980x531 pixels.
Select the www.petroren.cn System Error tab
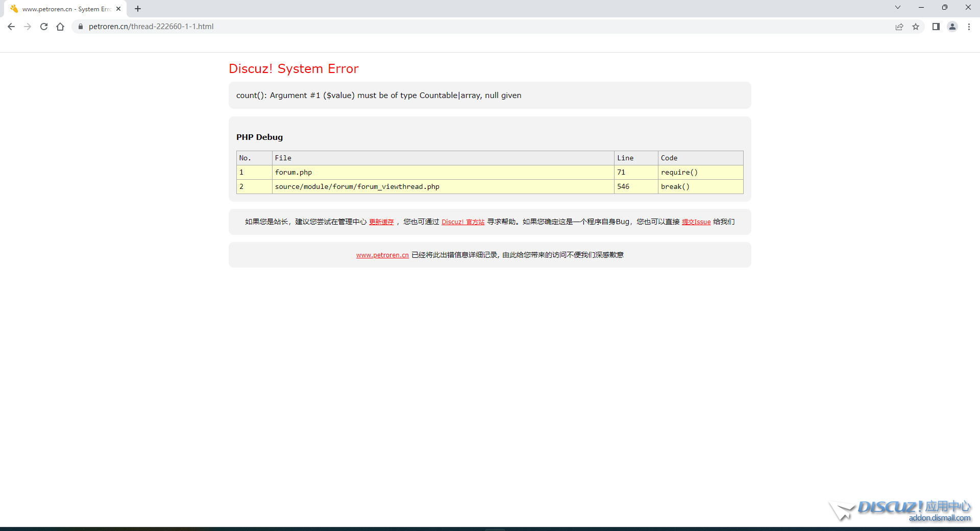[x=64, y=9]
